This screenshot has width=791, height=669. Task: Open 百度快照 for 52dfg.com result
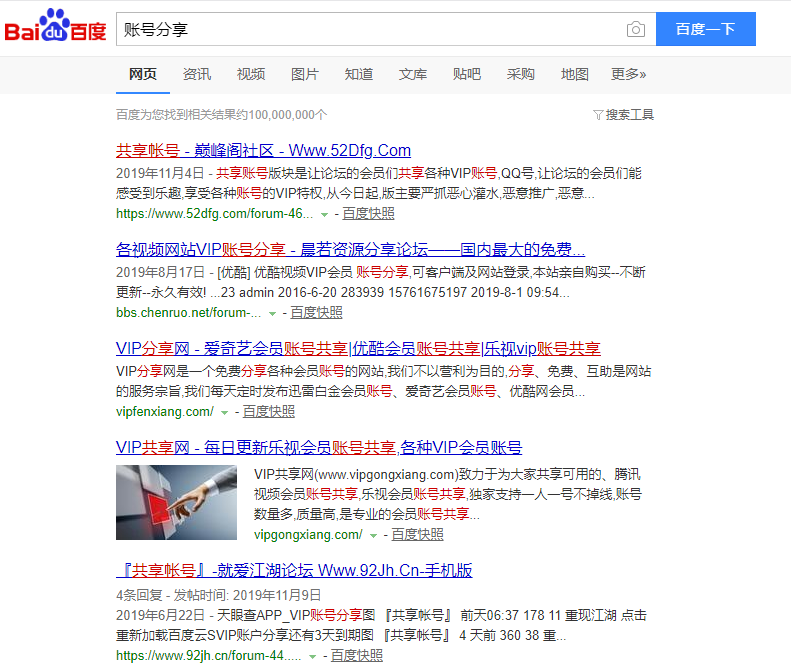click(368, 214)
